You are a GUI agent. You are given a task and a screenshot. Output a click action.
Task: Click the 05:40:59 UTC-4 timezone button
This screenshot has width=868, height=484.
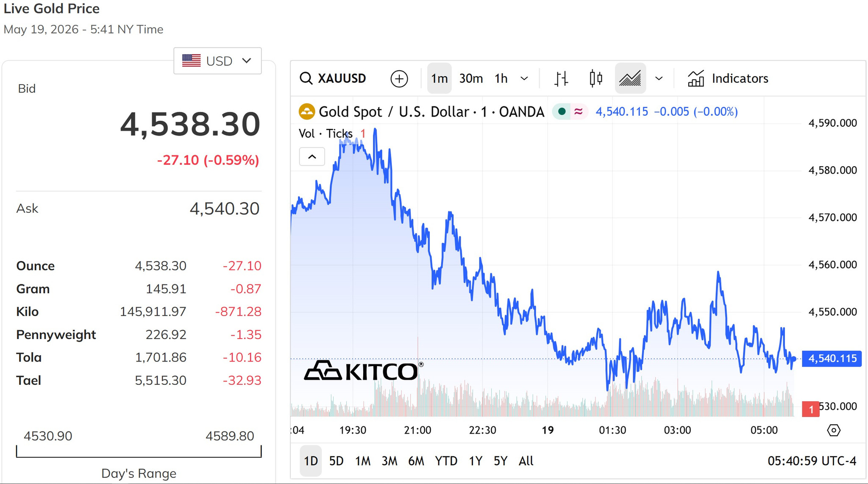(x=812, y=461)
